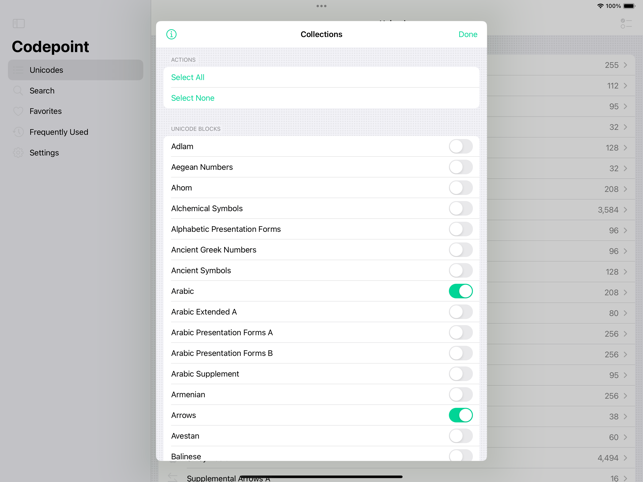This screenshot has width=643, height=482.
Task: Tap the three-dot multitasking indicator
Action: point(322,6)
